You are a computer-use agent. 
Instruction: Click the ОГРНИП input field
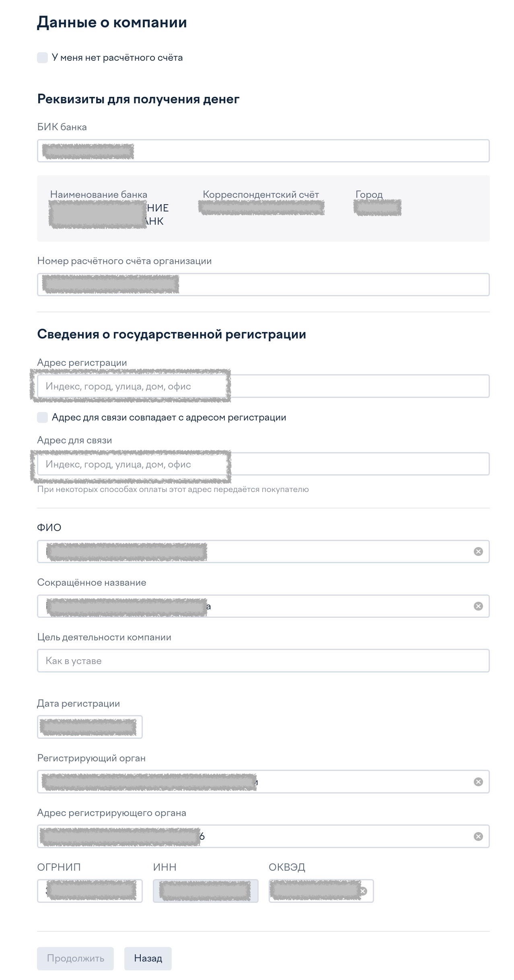point(90,891)
